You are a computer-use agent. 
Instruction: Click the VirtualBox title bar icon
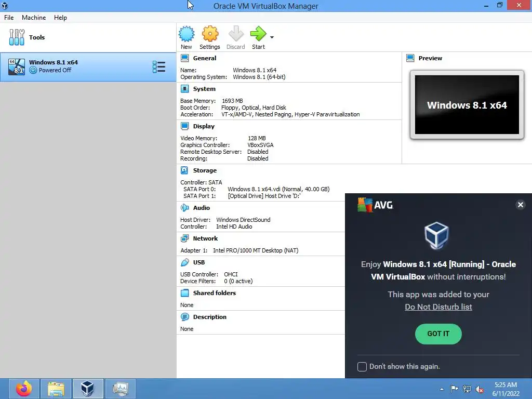coord(5,6)
